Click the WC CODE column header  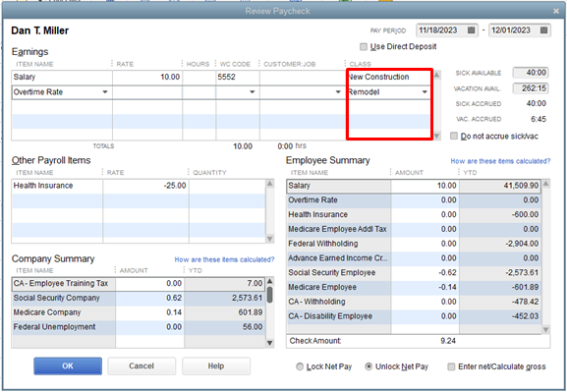click(x=235, y=64)
